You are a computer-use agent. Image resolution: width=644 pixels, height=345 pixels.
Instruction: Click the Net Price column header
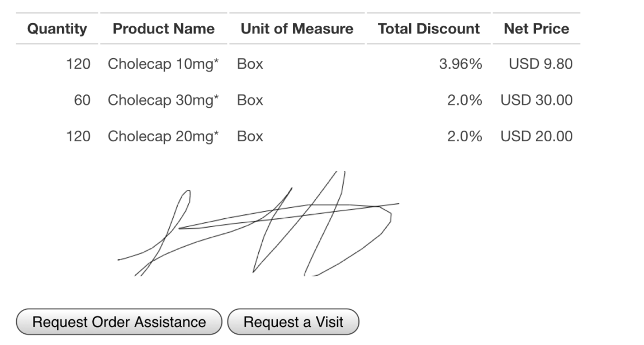pos(536,29)
